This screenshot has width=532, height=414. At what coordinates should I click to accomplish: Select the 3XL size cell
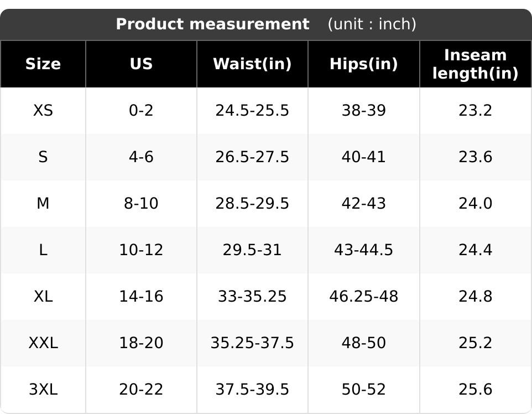click(43, 389)
